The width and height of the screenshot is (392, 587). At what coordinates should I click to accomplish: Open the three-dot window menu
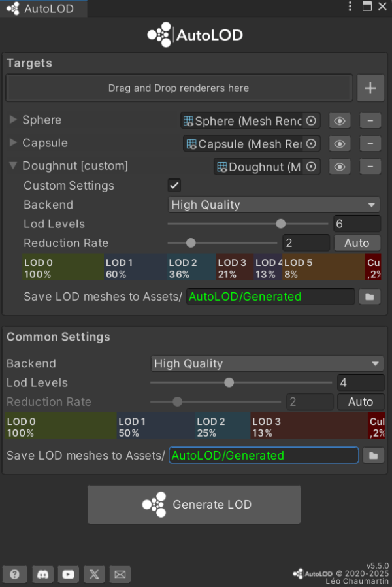point(351,7)
